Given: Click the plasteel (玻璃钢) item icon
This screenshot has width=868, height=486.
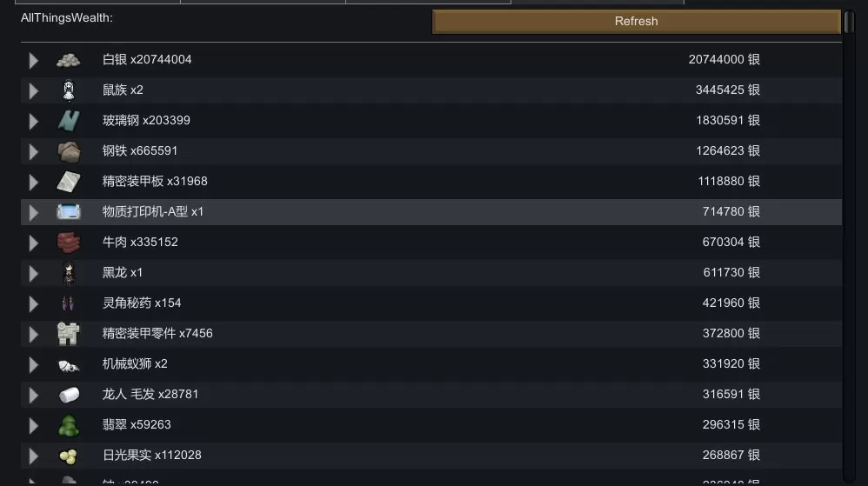Looking at the screenshot, I should [x=69, y=121].
